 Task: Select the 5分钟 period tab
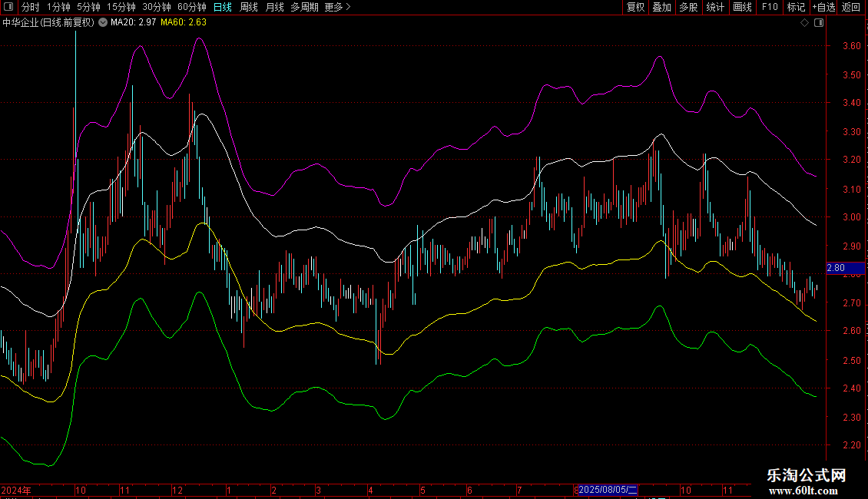point(88,7)
